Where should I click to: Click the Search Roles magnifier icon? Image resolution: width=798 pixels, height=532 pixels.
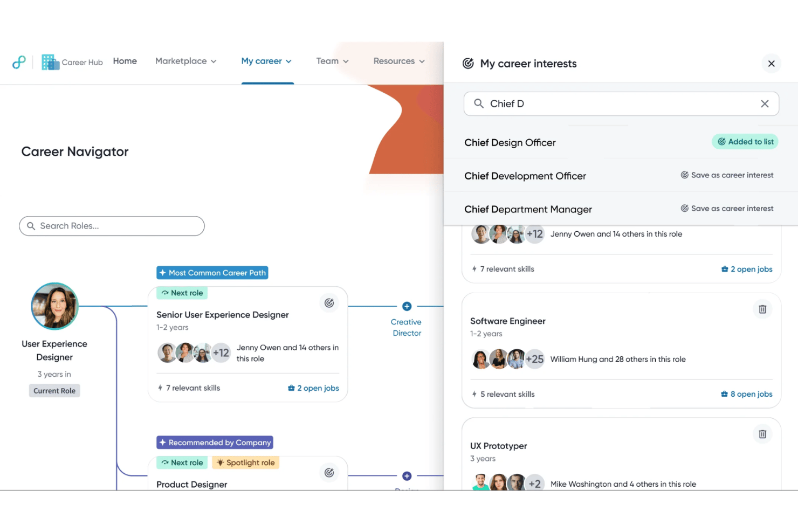coord(31,226)
